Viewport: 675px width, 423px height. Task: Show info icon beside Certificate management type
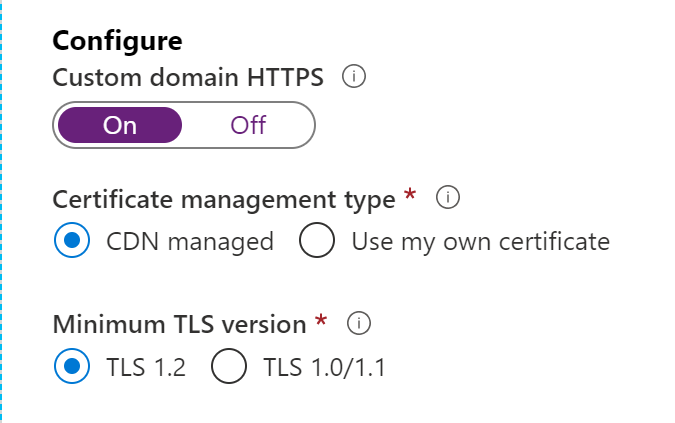448,198
